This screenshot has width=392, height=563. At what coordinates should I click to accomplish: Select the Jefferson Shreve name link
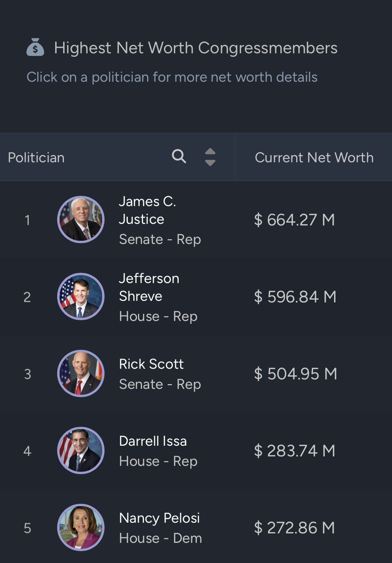coord(149,287)
